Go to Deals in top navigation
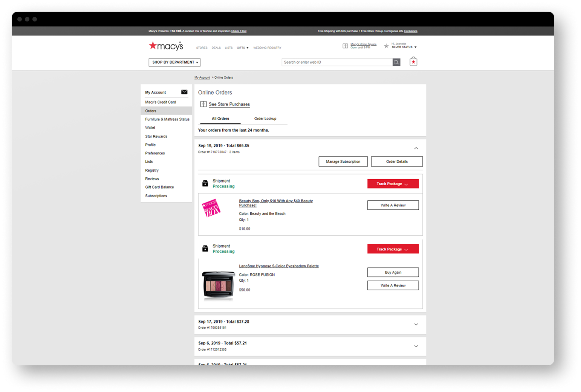Viewport: 581px width, 392px height. tap(216, 48)
